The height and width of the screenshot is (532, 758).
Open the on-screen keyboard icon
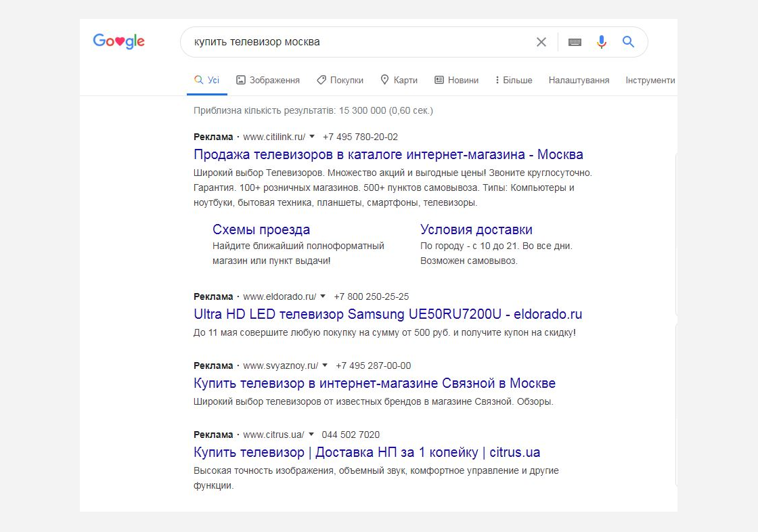point(575,42)
